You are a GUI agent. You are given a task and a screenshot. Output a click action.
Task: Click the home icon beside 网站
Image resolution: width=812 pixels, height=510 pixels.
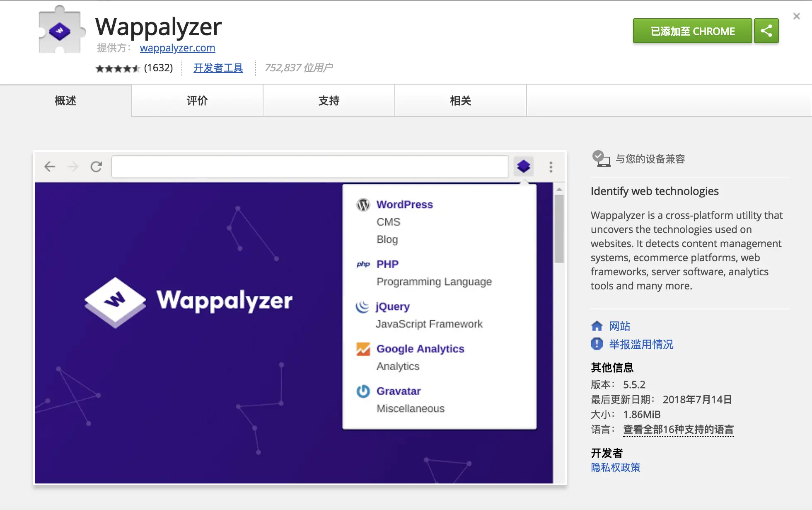(597, 326)
